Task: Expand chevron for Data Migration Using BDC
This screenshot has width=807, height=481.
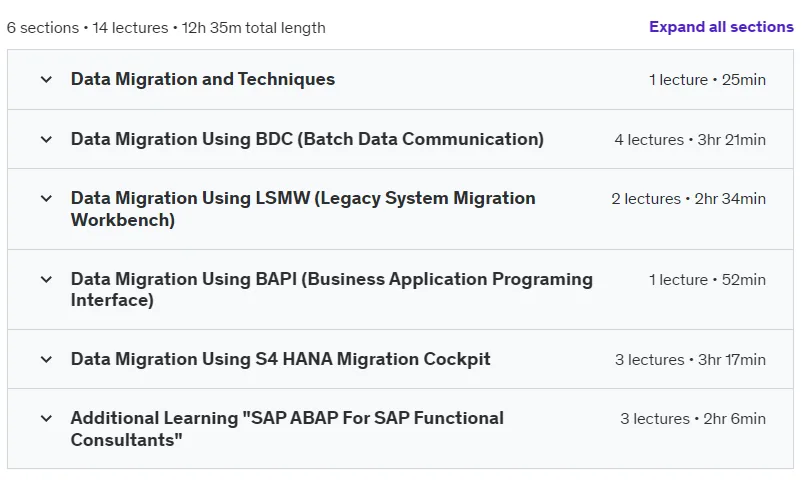Action: tap(46, 139)
